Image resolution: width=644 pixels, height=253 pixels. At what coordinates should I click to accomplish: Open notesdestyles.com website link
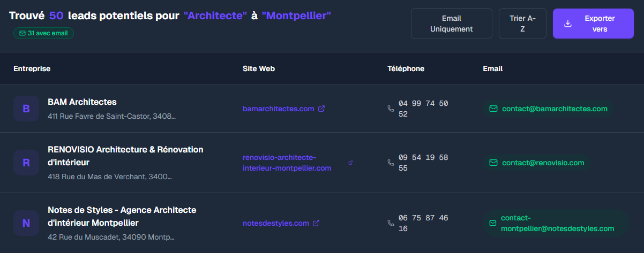point(275,223)
